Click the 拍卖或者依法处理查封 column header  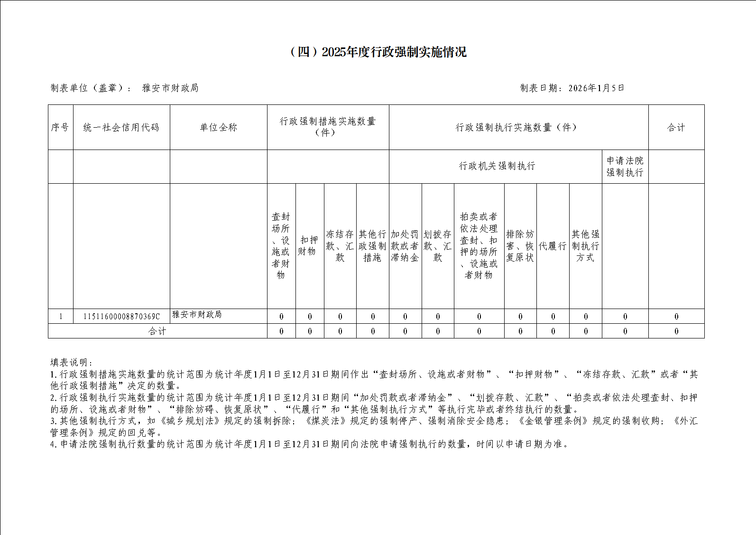pyautogui.click(x=479, y=246)
